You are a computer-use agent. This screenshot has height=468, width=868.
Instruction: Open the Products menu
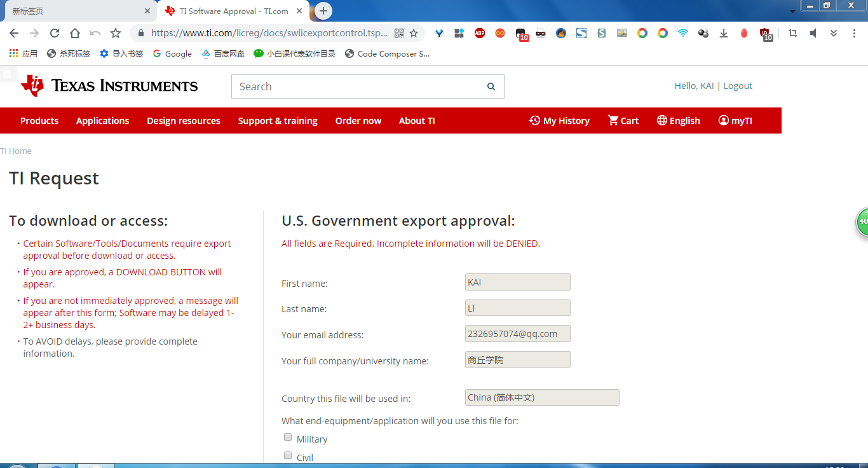39,121
